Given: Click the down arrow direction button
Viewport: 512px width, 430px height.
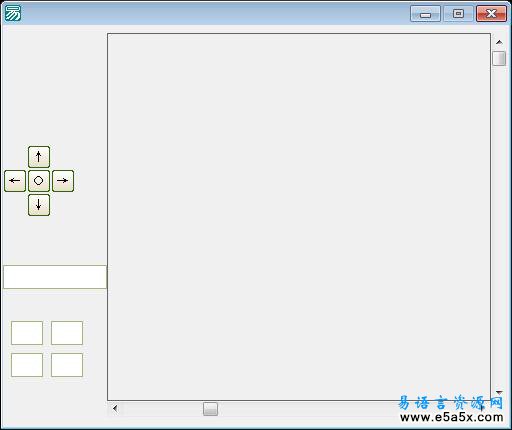Looking at the screenshot, I should point(39,205).
